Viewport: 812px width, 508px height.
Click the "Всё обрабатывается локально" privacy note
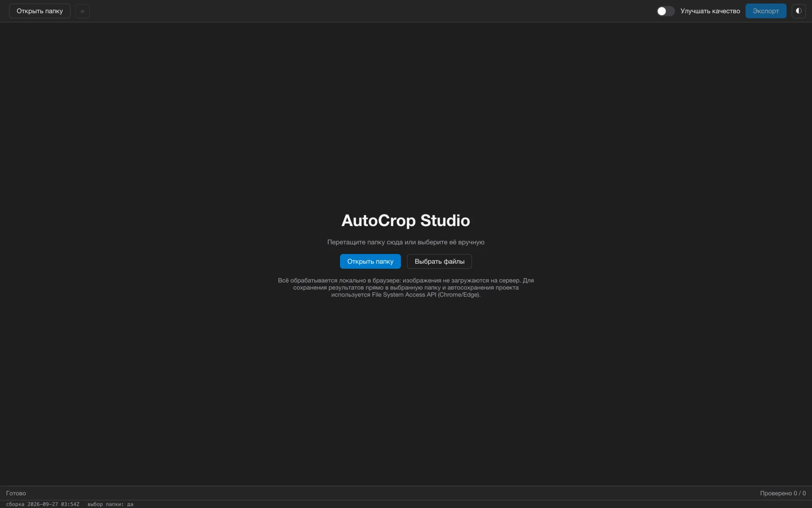point(406,287)
